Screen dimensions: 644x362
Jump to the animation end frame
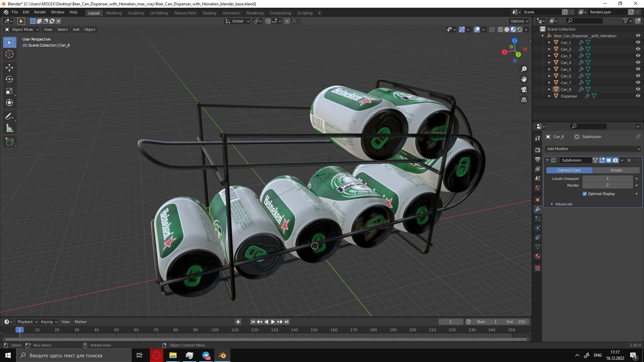click(286, 322)
